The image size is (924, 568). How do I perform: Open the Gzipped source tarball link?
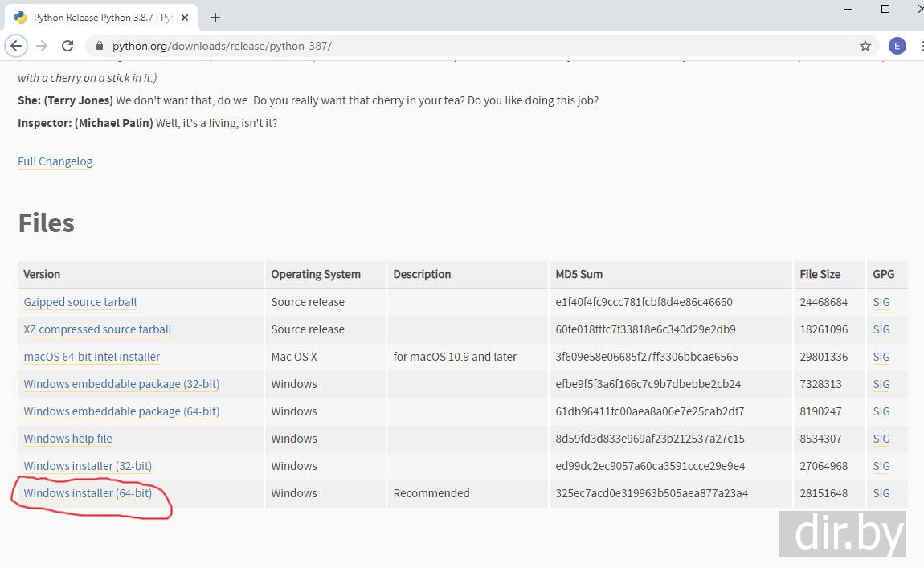tap(80, 302)
